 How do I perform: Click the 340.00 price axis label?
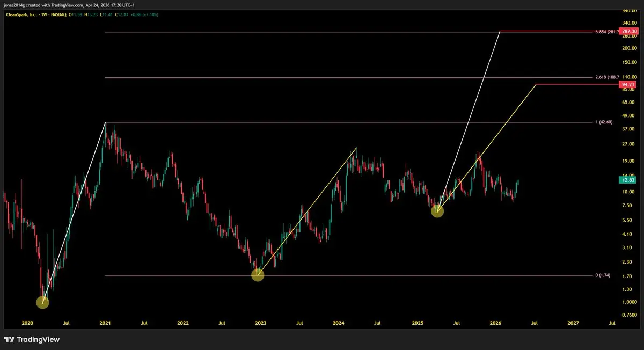628,23
